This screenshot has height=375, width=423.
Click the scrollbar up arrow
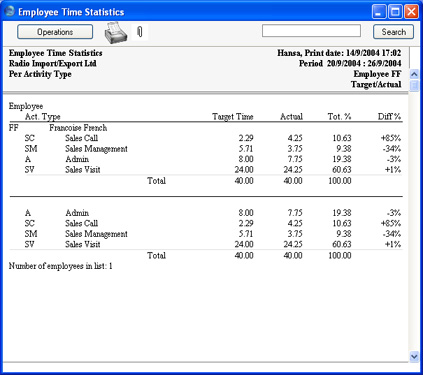click(414, 74)
